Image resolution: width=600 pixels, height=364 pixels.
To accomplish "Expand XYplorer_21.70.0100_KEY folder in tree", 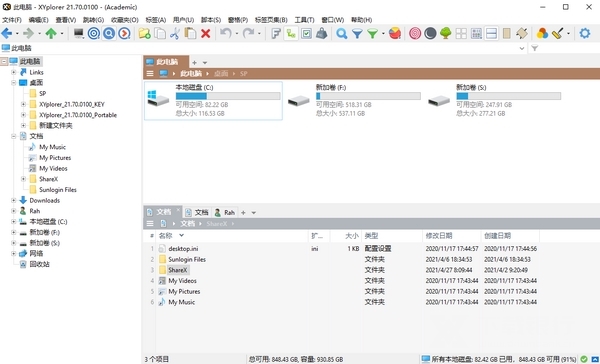I will [23, 104].
